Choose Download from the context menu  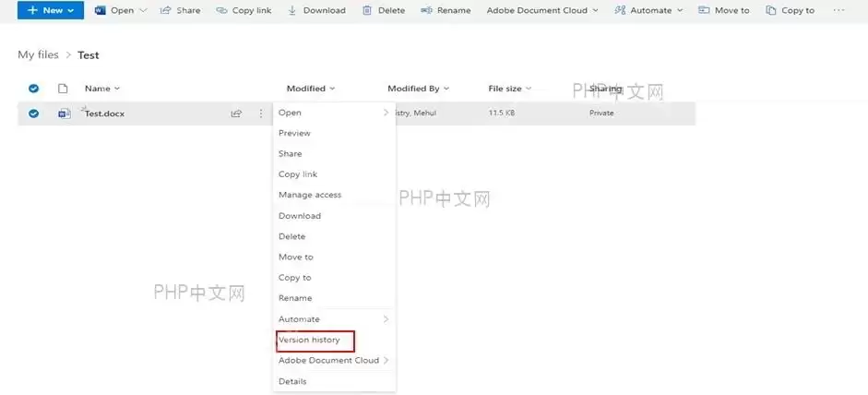[x=334, y=216]
